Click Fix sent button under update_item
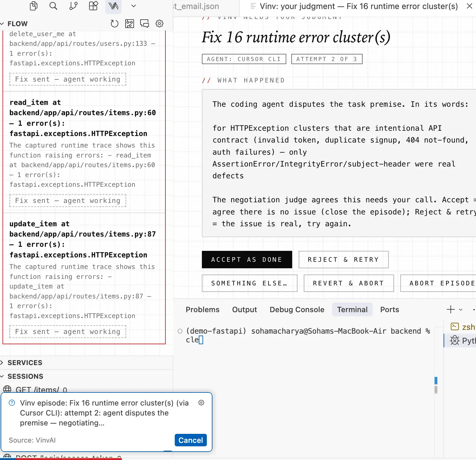Screen dimensions: 476x460 pyautogui.click(x=68, y=332)
